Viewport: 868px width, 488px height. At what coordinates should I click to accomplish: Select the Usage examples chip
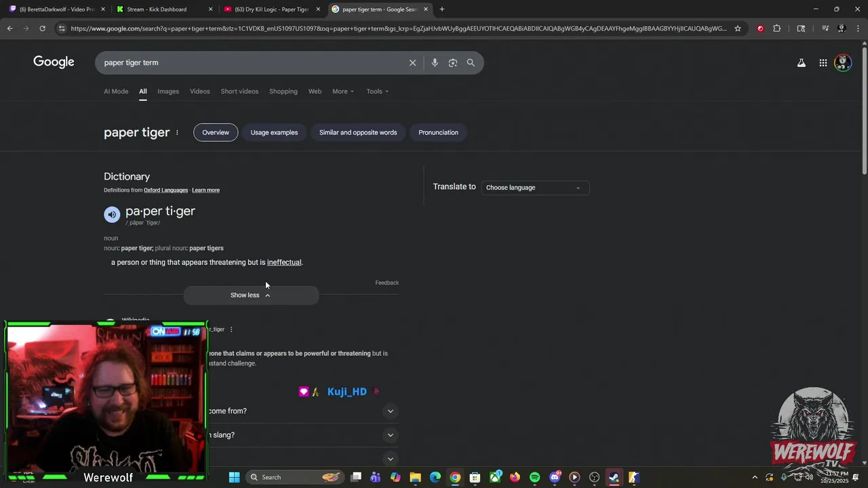[274, 132]
